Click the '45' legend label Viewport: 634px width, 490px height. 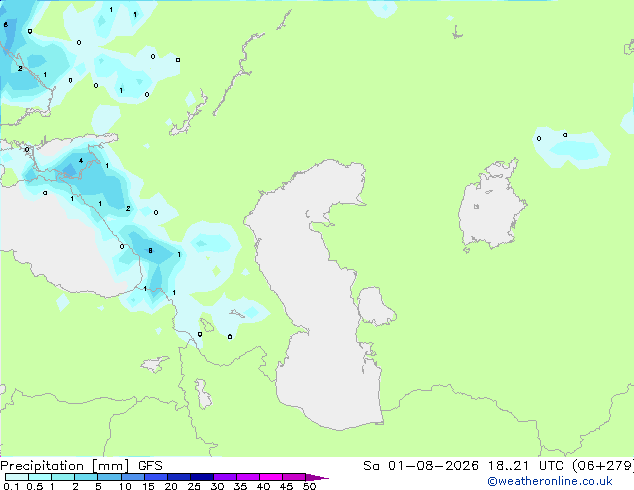(x=286, y=486)
